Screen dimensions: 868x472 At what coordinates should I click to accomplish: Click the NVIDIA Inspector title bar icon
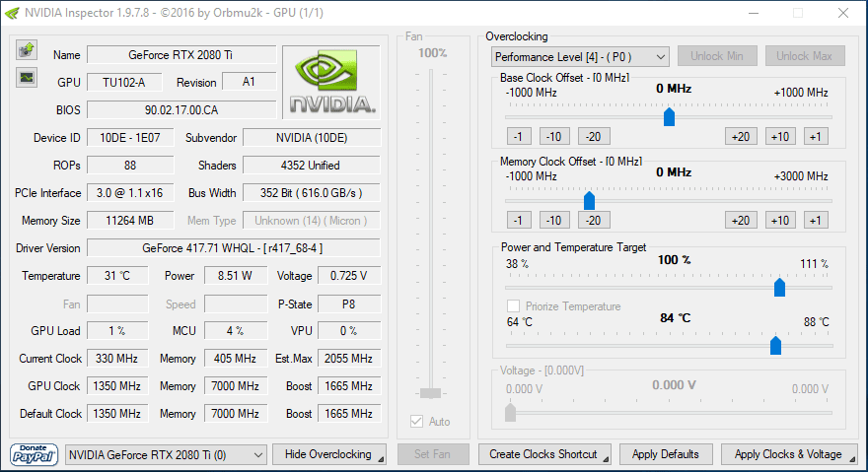tap(12, 13)
